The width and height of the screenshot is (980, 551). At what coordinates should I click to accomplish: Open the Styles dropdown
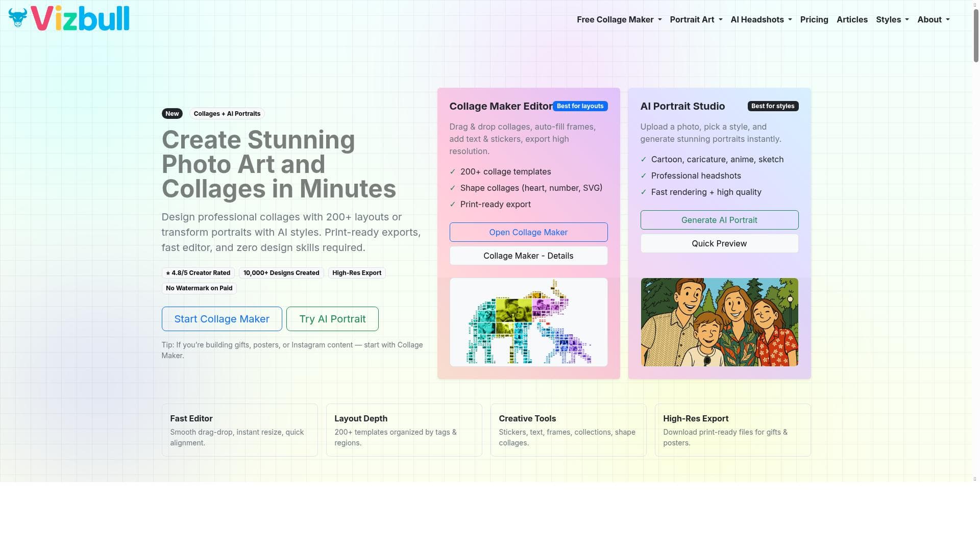pyautogui.click(x=892, y=19)
